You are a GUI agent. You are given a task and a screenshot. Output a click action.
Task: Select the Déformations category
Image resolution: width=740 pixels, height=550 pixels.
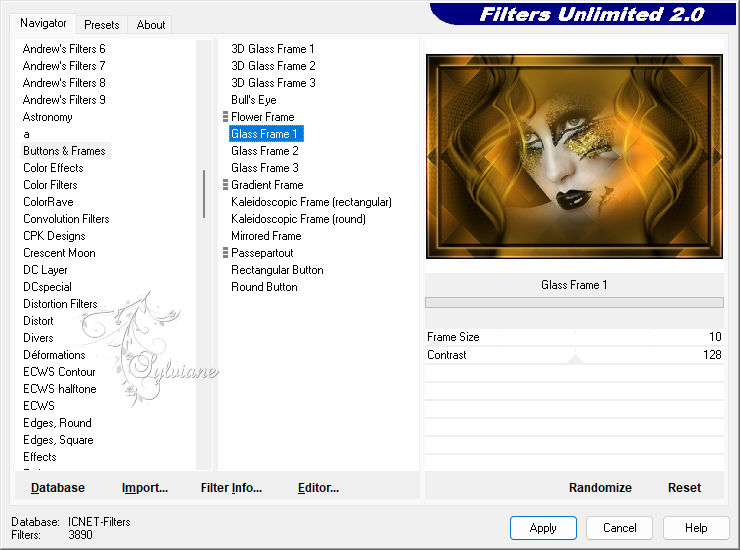(x=54, y=355)
